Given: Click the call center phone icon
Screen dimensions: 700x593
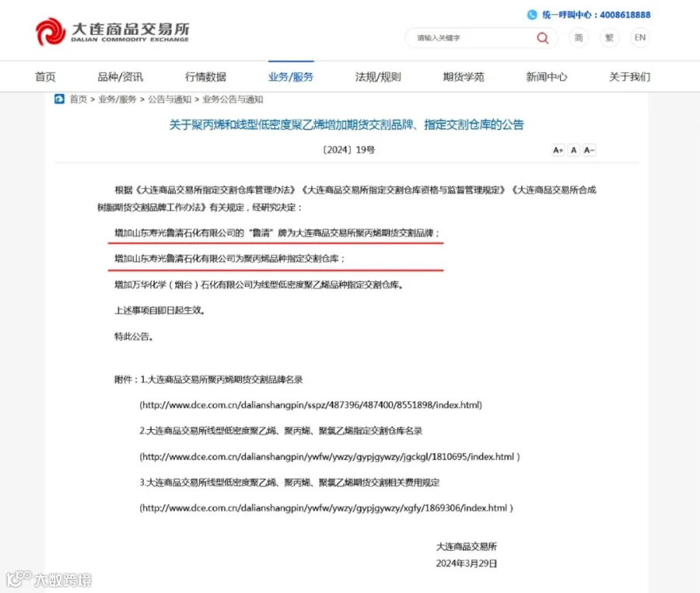Looking at the screenshot, I should (532, 15).
